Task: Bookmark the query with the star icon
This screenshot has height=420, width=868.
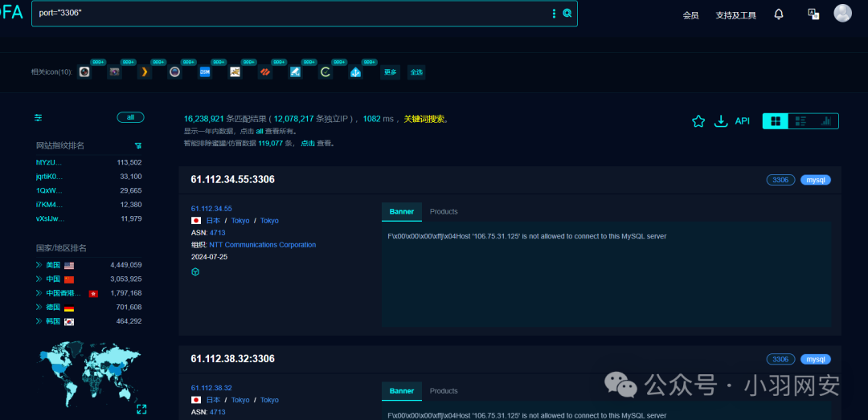Action: (698, 121)
